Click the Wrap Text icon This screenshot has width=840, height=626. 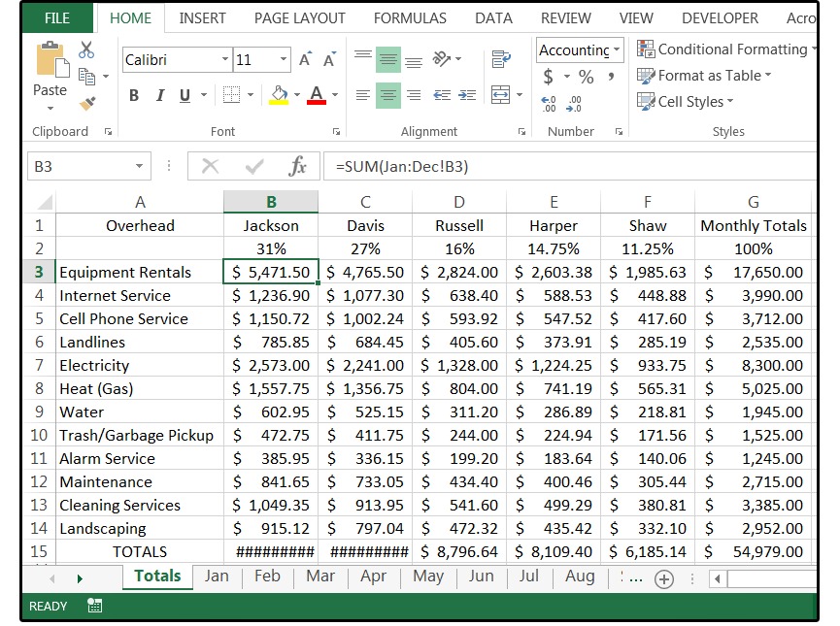coord(501,59)
